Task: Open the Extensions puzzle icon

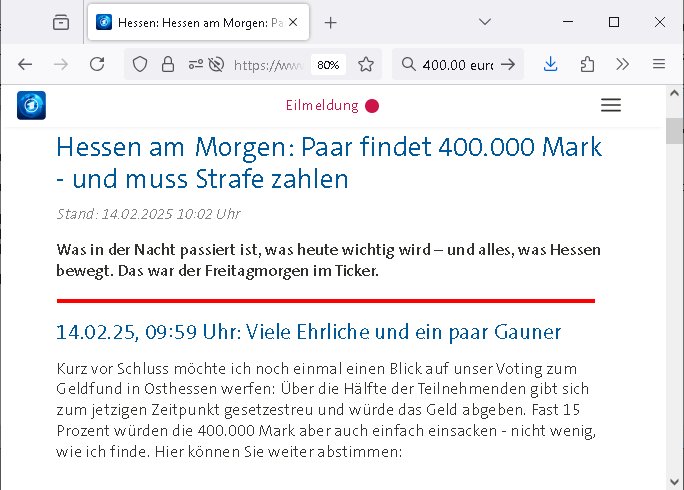Action: pyautogui.click(x=588, y=64)
